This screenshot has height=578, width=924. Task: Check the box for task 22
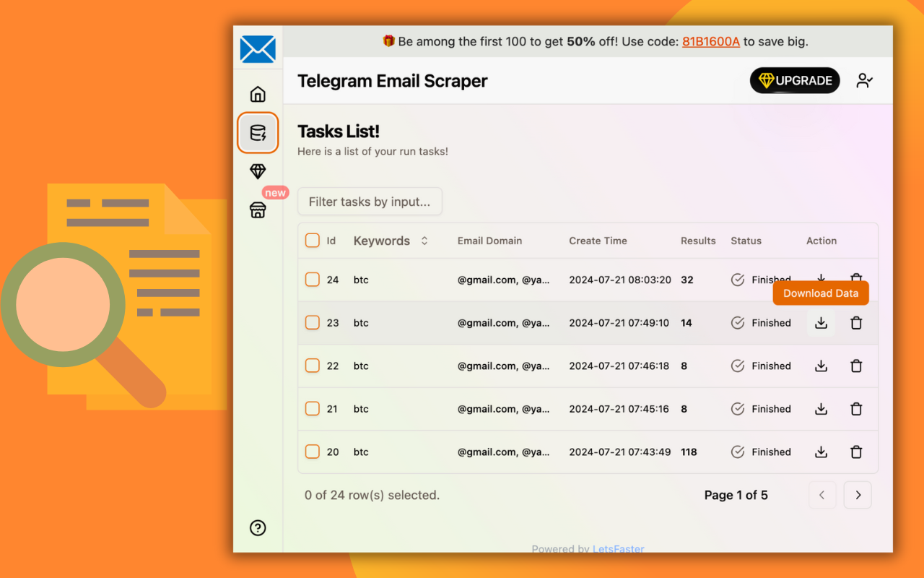(312, 366)
